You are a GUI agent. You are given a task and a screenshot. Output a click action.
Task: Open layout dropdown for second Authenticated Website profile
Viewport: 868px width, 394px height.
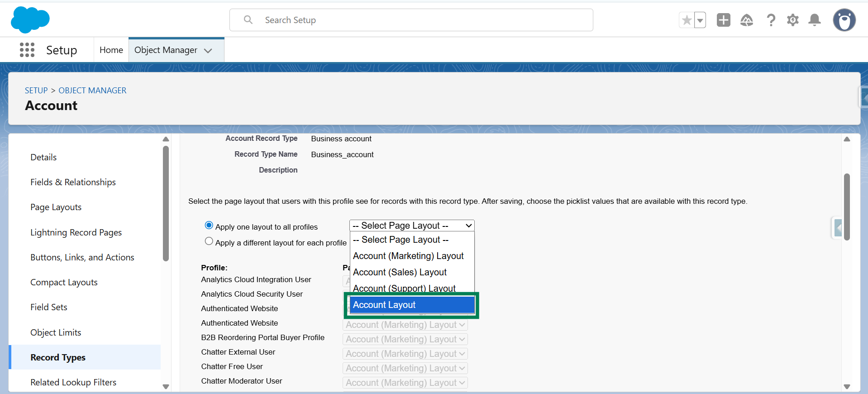pos(405,325)
